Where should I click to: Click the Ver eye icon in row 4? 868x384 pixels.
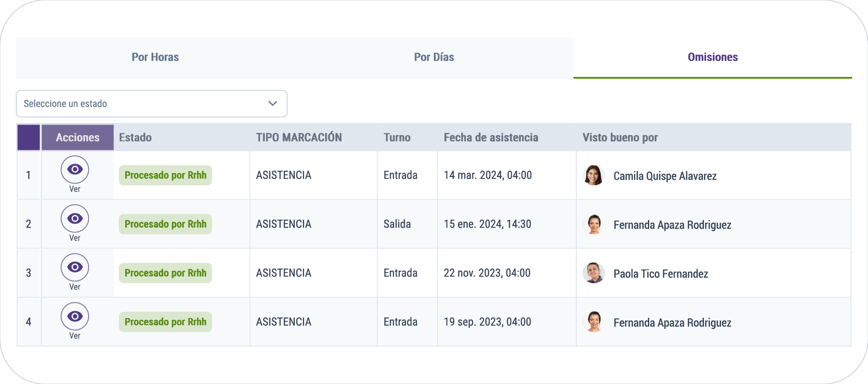75,316
